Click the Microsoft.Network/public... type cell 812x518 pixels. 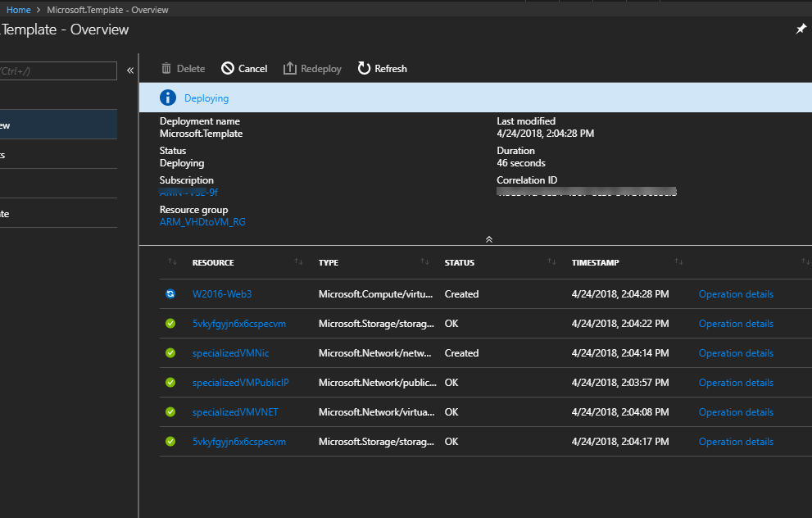click(378, 382)
